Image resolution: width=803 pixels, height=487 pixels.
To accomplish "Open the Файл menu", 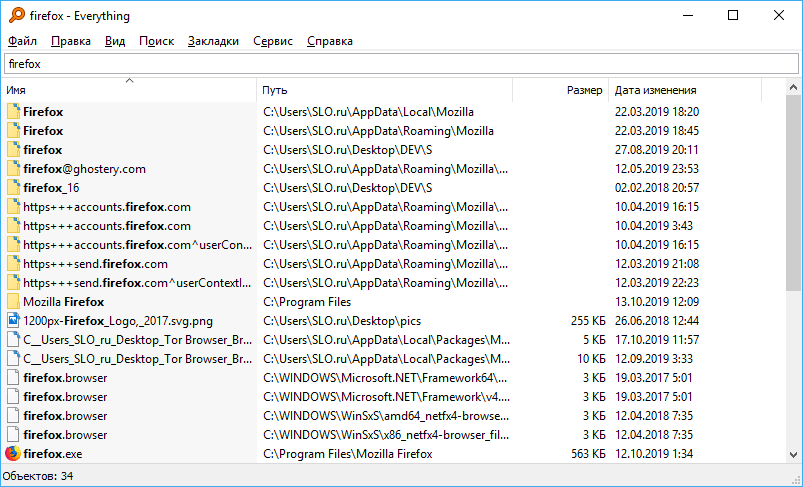I will click(22, 41).
